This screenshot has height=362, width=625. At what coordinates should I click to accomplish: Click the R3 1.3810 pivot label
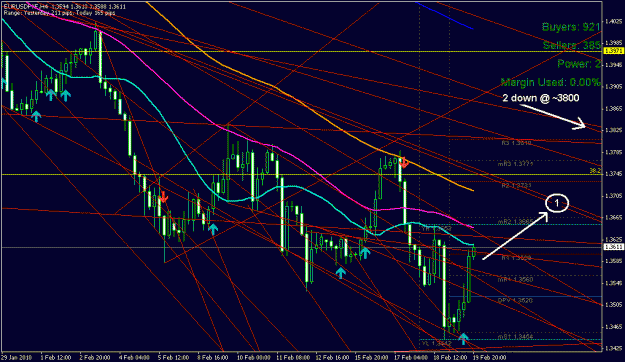coord(517,143)
